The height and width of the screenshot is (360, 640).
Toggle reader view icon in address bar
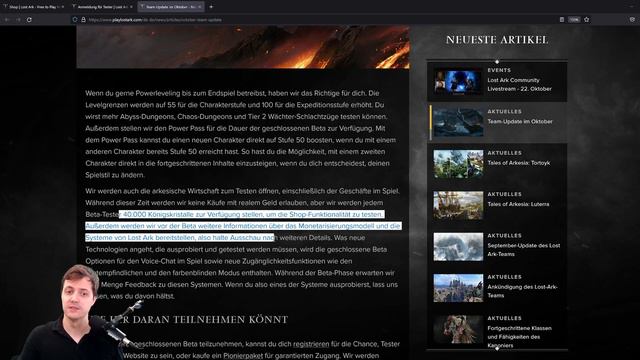[x=562, y=20]
